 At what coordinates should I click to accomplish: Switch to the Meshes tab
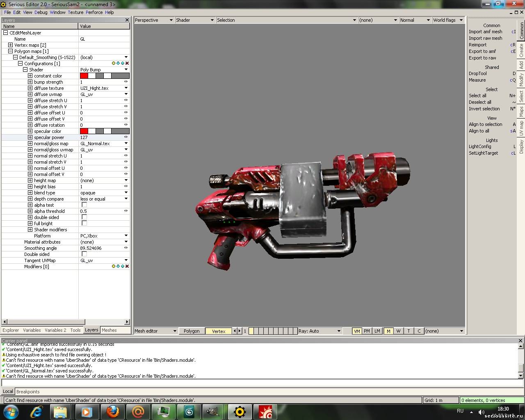click(109, 330)
